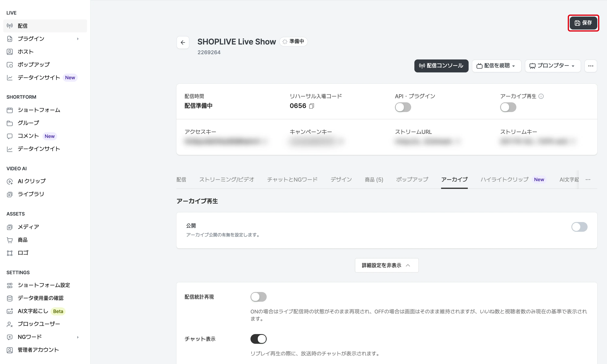Collapse details with 詳細設定を非表示

click(x=387, y=265)
